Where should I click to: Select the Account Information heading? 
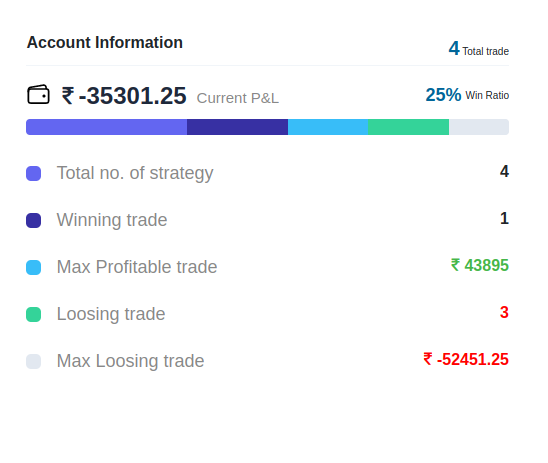105,43
